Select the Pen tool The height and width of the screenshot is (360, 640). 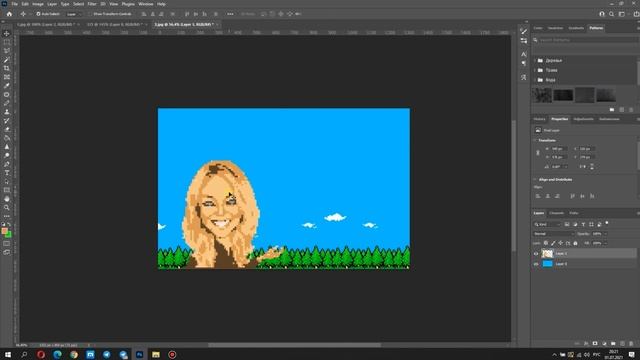coord(7,164)
